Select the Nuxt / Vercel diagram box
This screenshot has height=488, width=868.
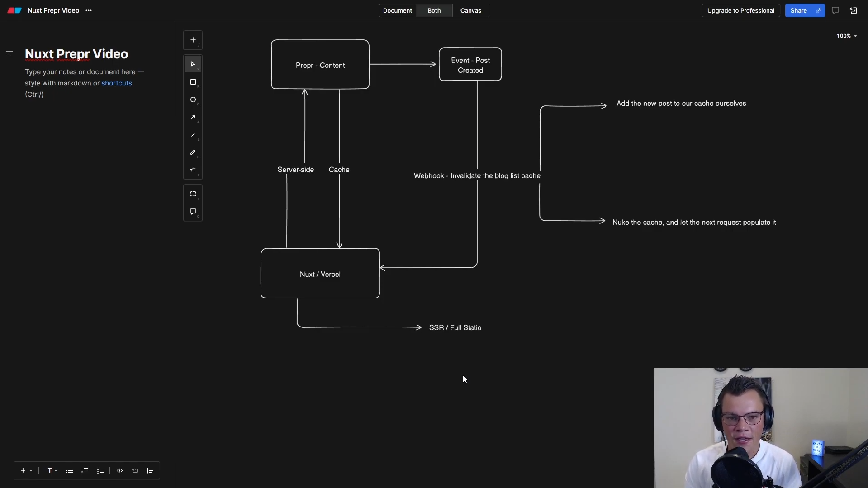pos(320,274)
